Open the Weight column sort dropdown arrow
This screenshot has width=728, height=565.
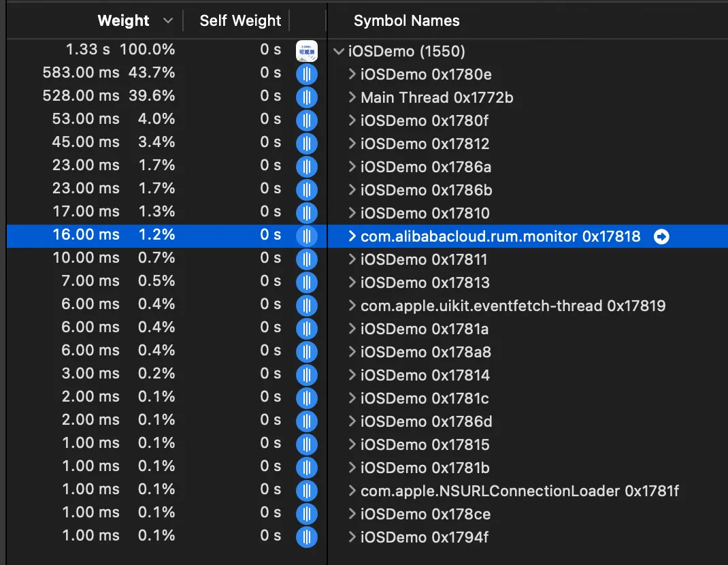(x=168, y=21)
